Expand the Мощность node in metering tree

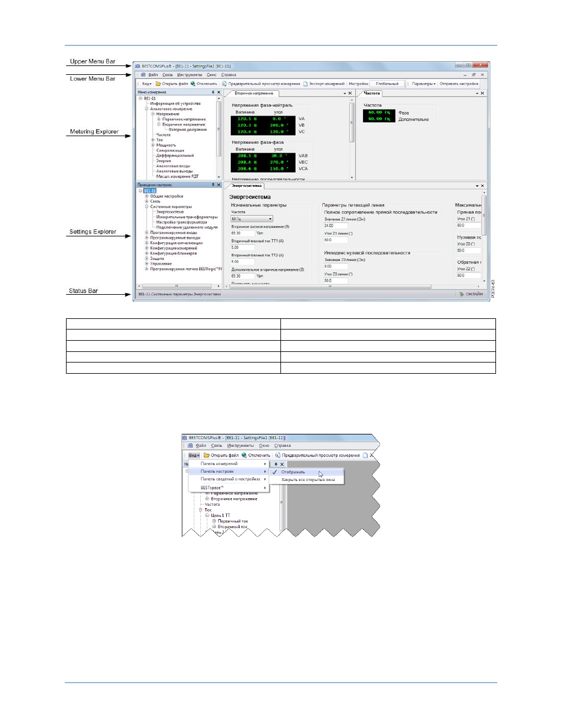coord(153,145)
